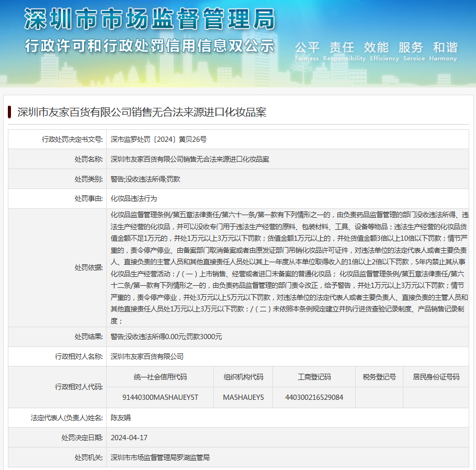Select the company name in 行政相对人名称 row

(x=147, y=356)
